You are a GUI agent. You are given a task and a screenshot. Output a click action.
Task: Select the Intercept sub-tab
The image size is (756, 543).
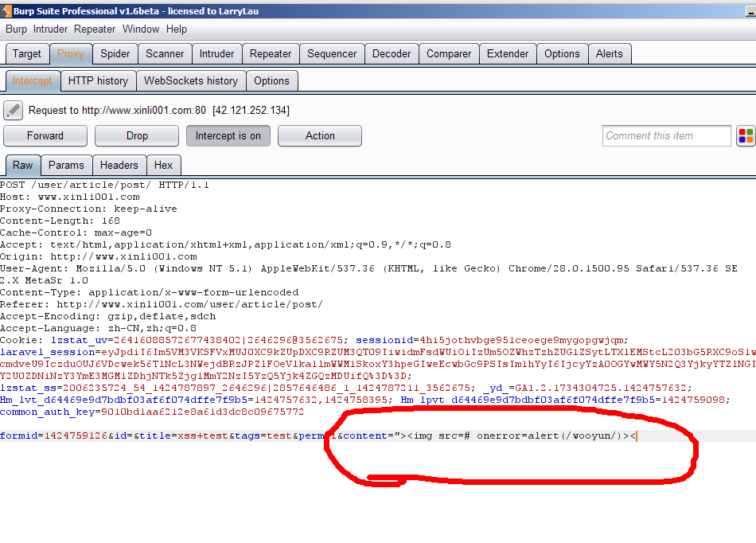(33, 80)
